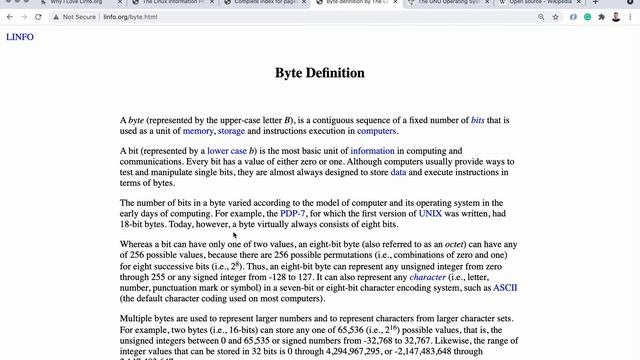640x360 pixels.
Task: Open the PDP-7 link
Action: (293, 213)
